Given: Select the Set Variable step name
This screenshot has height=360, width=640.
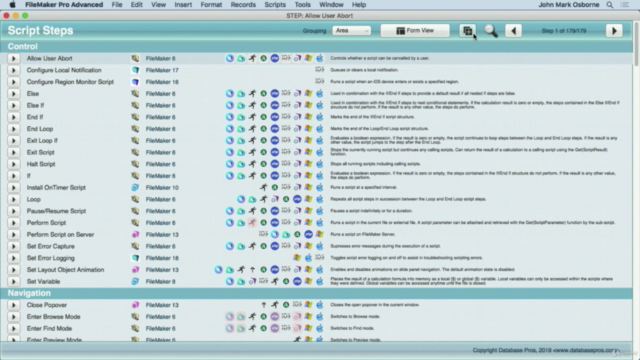Looking at the screenshot, I should tap(43, 282).
